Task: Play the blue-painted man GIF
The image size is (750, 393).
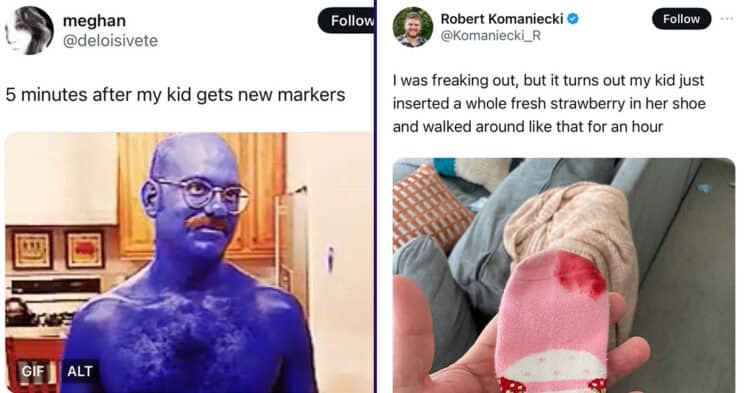Action: (189, 262)
